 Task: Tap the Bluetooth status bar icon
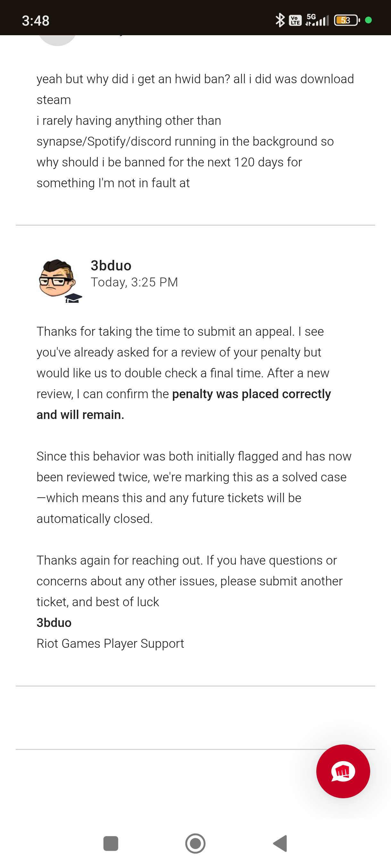[280, 20]
